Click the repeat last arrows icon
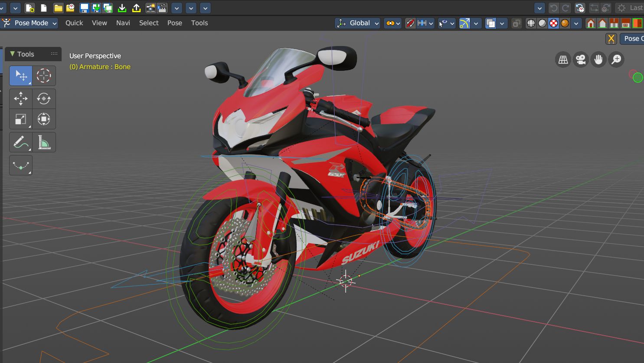 click(x=594, y=8)
